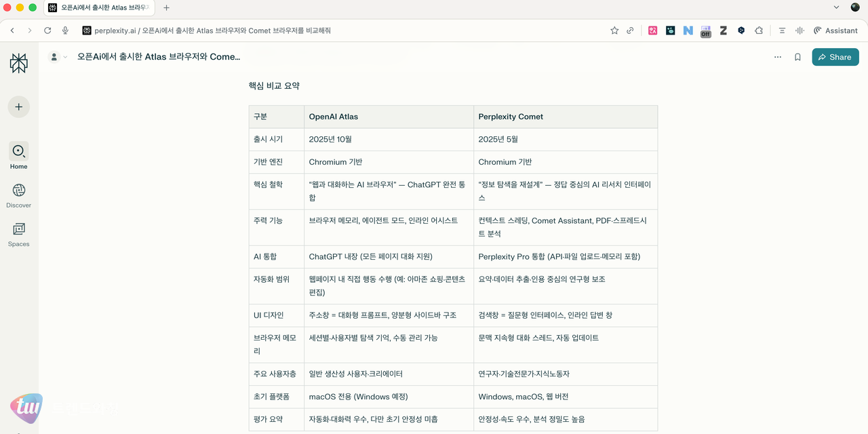Image resolution: width=868 pixels, height=434 pixels.
Task: Switch to the Atlas comparison browser tab
Action: [x=102, y=7]
